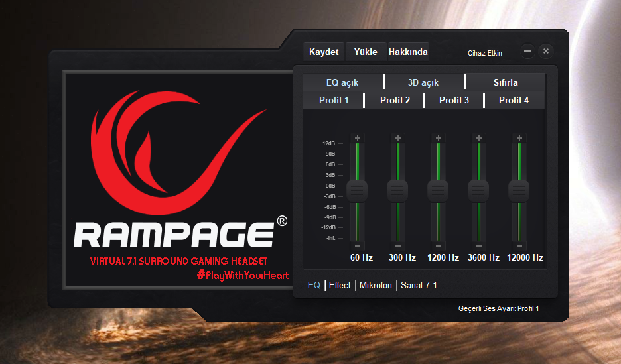
Task: Switch to the Mikrofon tab
Action: click(376, 285)
